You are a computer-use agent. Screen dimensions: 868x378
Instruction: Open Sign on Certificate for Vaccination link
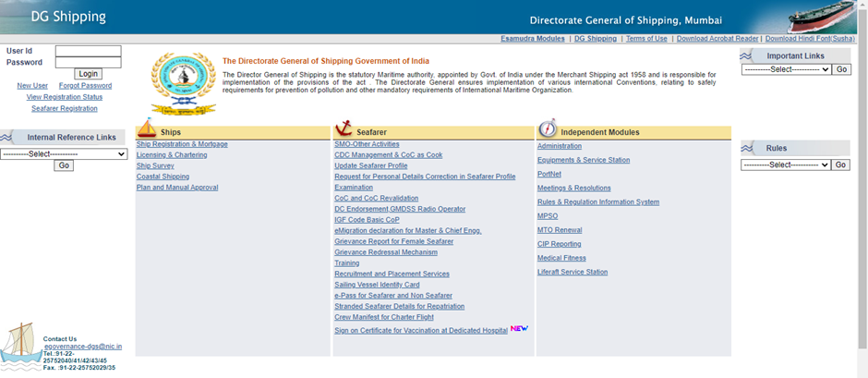421,331
